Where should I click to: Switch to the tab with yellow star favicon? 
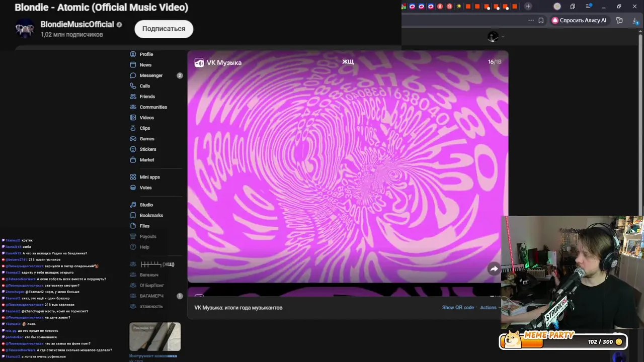click(x=459, y=7)
